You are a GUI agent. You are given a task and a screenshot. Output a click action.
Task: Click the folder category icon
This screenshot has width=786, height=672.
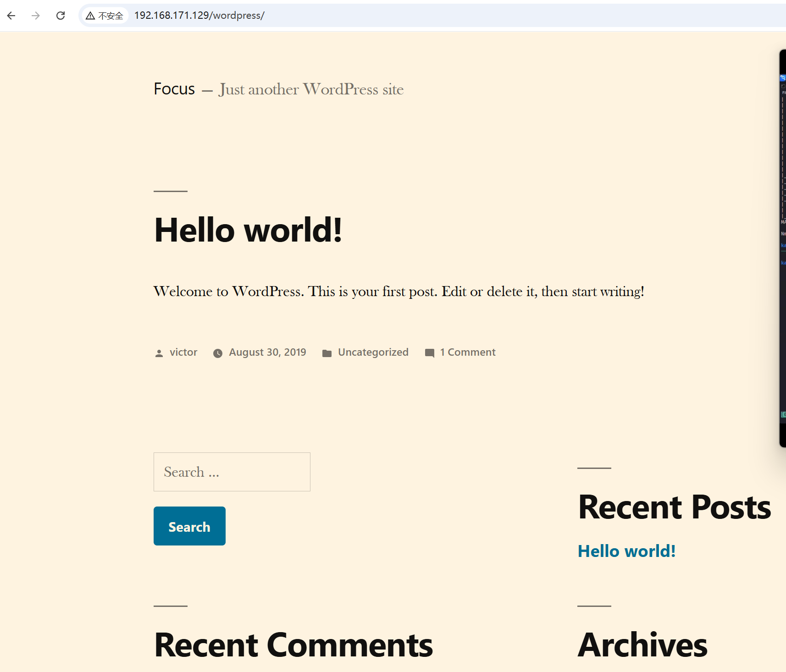327,353
